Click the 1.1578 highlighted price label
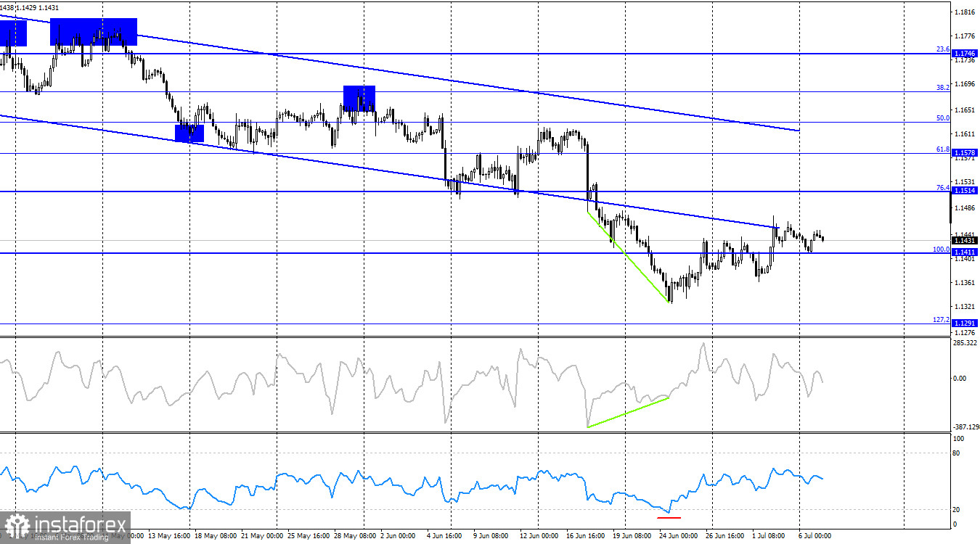Viewport: 980px width, 544px height. coord(964,153)
